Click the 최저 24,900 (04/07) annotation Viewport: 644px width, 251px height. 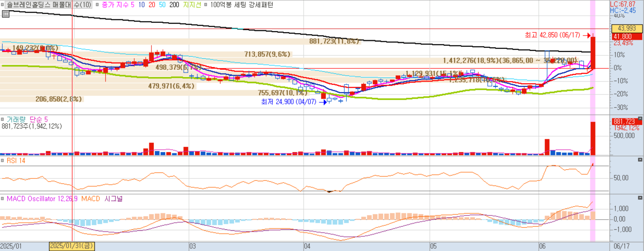point(289,102)
